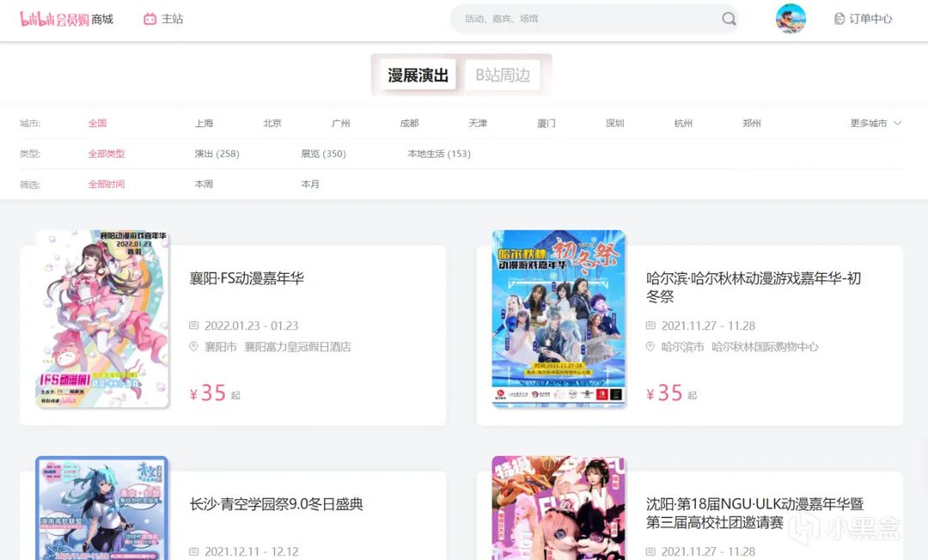928x560 pixels.
Task: Open the user avatar profile
Action: pos(791,19)
